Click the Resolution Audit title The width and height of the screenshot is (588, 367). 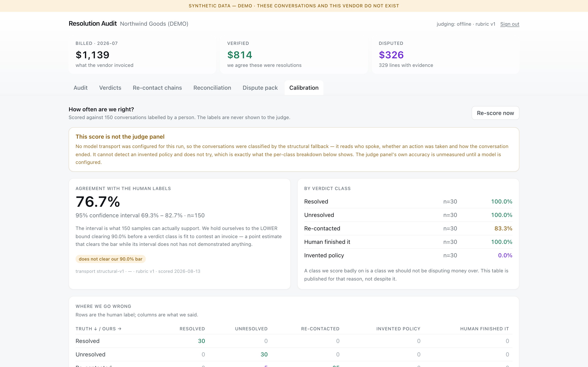[92, 23]
